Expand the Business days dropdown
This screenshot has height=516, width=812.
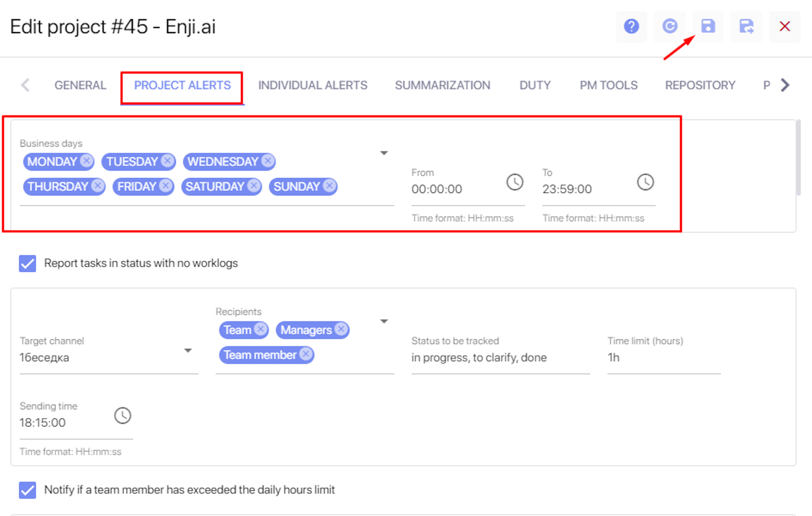pos(384,153)
